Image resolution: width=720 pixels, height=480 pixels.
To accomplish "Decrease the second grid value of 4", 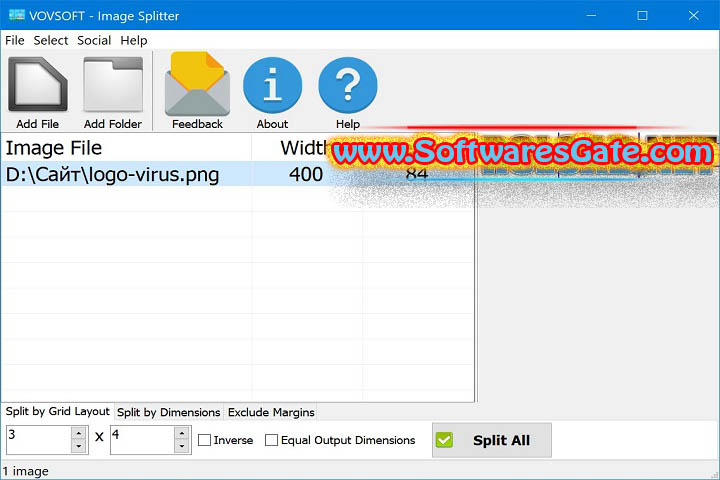I will [182, 446].
